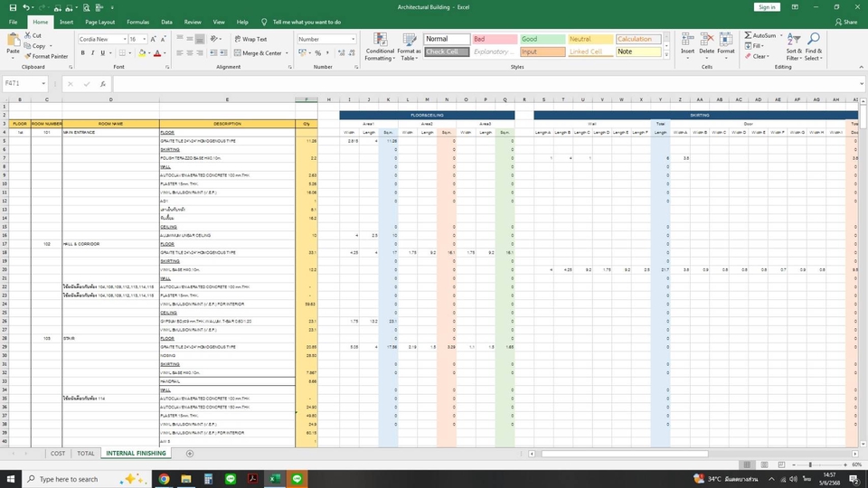Open LINE app from taskbar
This screenshot has width=868, height=488.
point(230,479)
